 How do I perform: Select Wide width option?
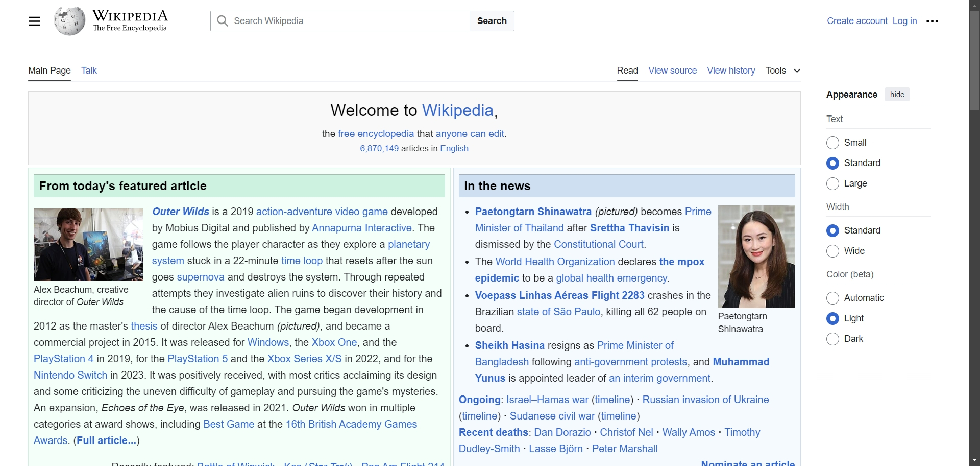pos(832,251)
